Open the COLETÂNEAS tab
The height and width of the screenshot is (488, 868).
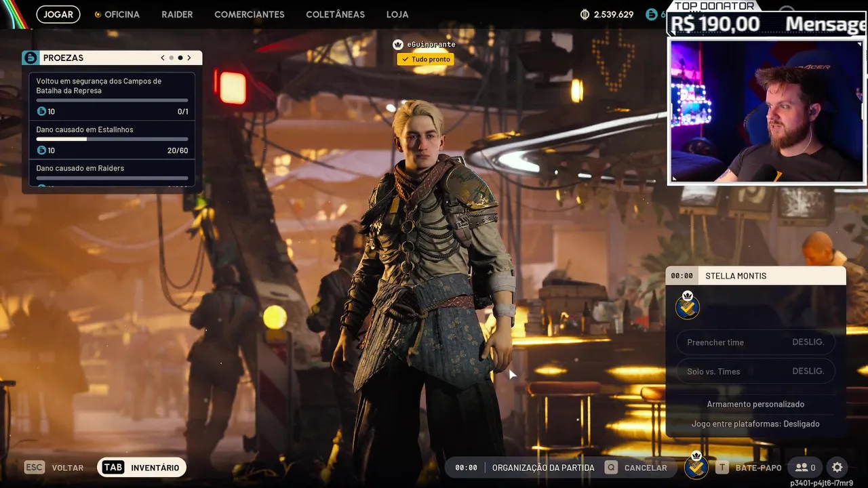click(335, 14)
